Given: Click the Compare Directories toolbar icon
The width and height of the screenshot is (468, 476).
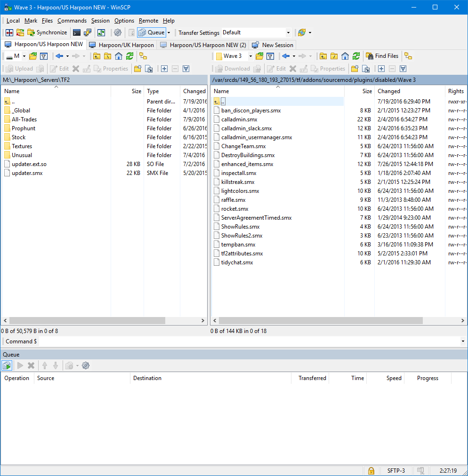Looking at the screenshot, I should [x=9, y=32].
